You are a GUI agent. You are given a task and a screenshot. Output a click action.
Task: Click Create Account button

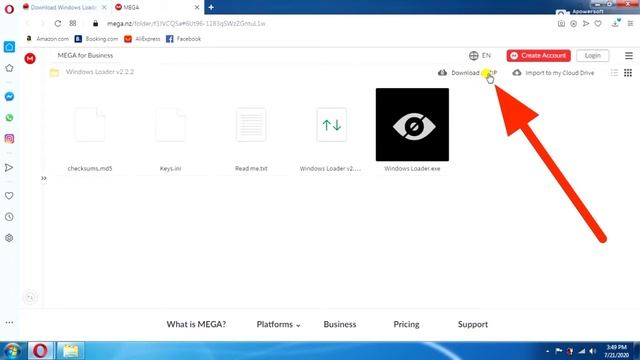[538, 56]
